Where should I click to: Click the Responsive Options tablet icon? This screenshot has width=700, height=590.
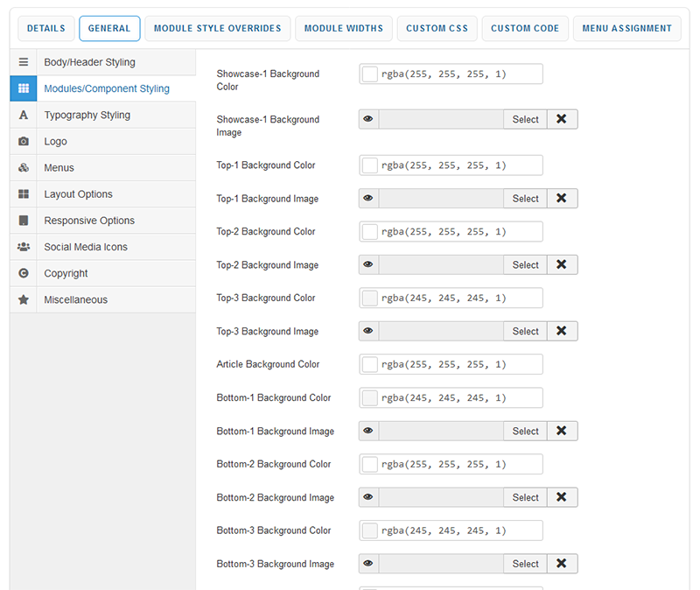24,221
